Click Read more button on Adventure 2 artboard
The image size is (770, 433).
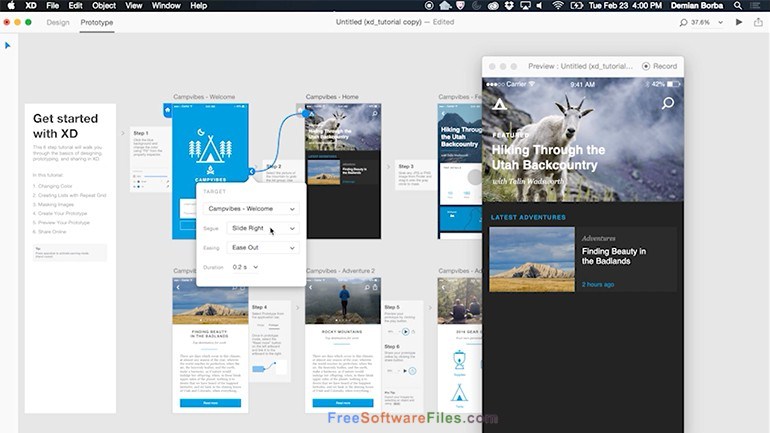pyautogui.click(x=343, y=403)
